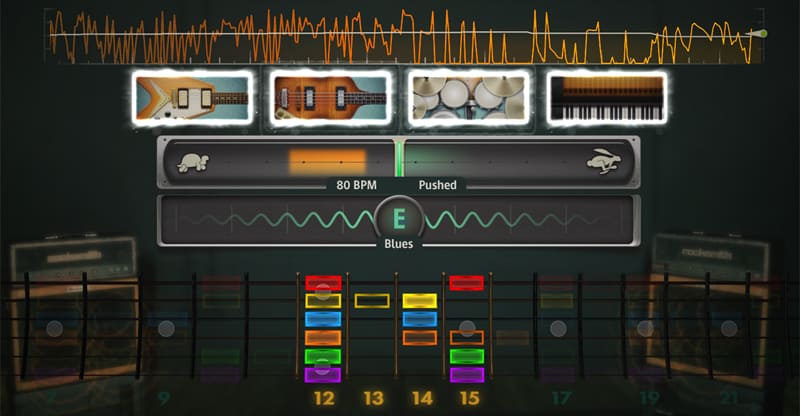Click the purple note at fret 15
The height and width of the screenshot is (416, 800).
point(467,375)
